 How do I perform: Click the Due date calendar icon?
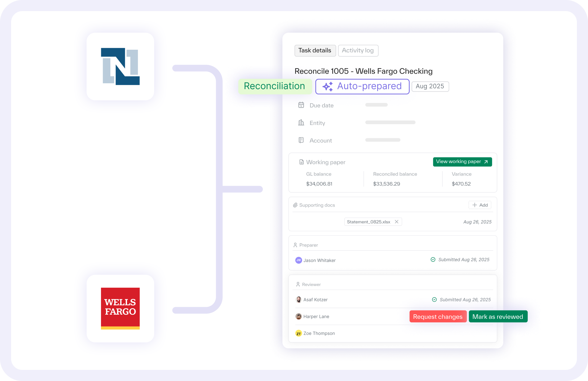(301, 105)
